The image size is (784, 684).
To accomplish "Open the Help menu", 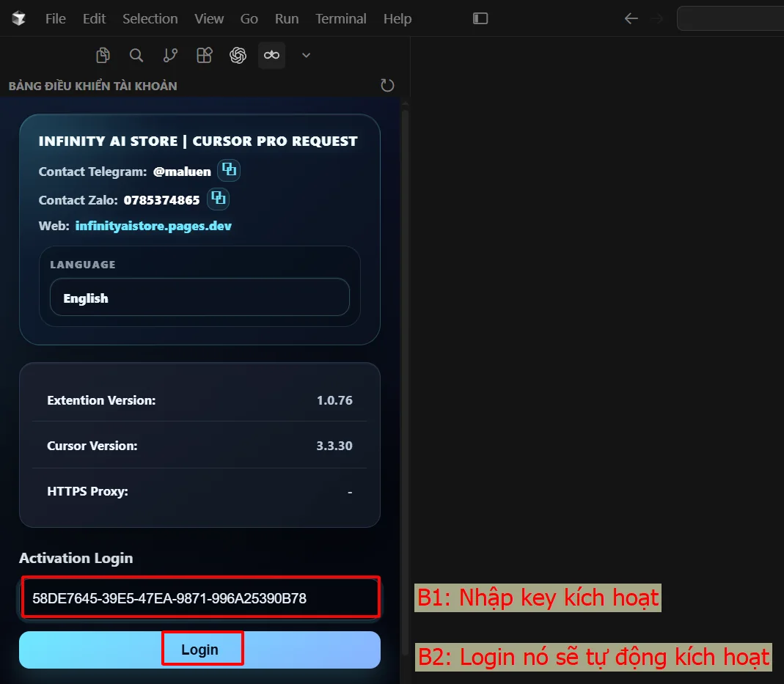I will (398, 18).
